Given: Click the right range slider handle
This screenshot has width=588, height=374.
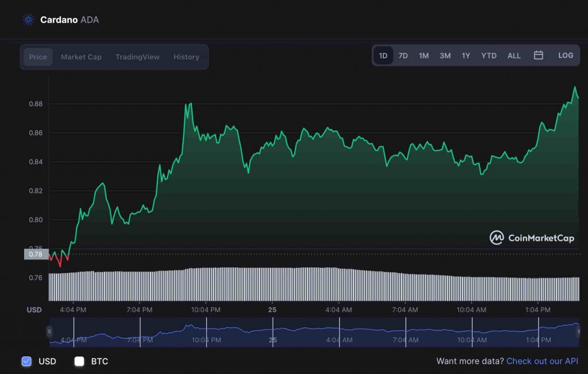Looking at the screenshot, I should tap(578, 331).
